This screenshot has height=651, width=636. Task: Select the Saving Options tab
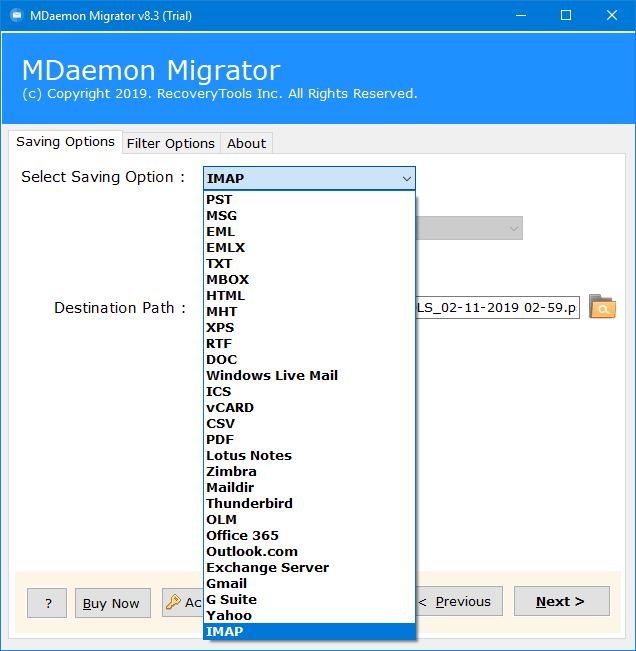65,142
